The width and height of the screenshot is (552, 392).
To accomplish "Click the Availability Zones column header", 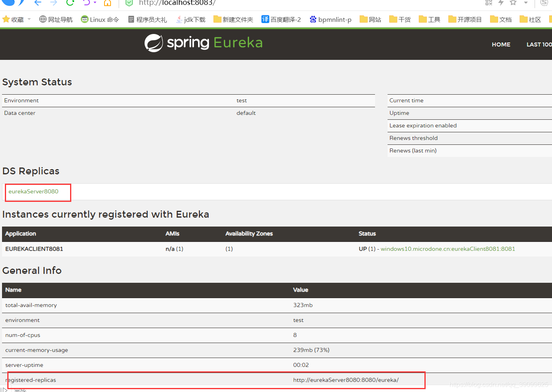I will (249, 233).
